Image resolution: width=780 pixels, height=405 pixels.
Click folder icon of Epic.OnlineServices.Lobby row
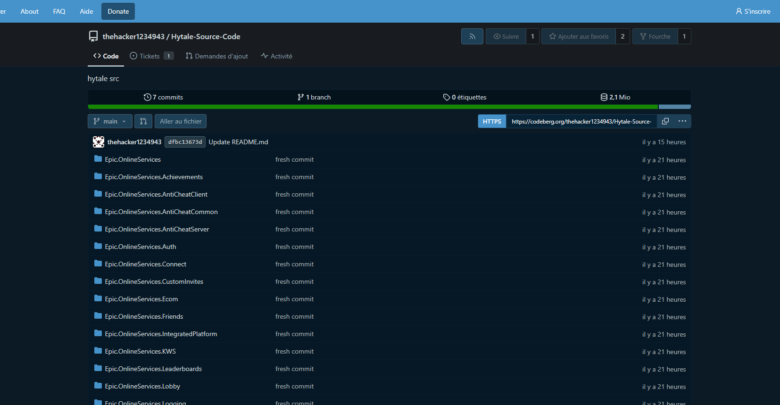click(98, 386)
